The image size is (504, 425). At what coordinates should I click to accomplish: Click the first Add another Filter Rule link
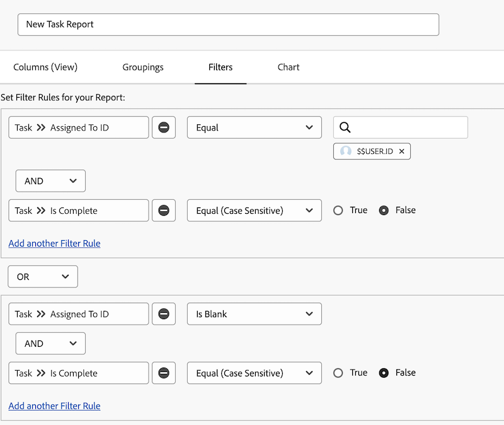click(54, 243)
